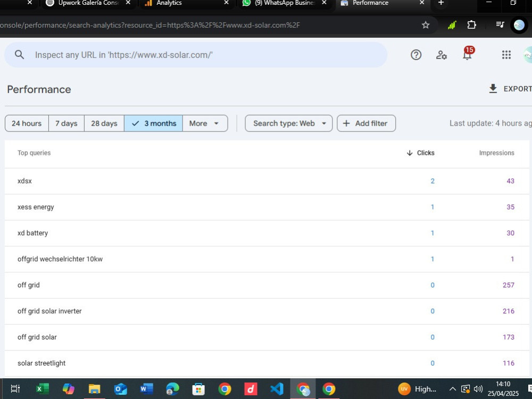Image resolution: width=532 pixels, height=399 pixels.
Task: Click the EXPORT button label
Action: (x=518, y=89)
